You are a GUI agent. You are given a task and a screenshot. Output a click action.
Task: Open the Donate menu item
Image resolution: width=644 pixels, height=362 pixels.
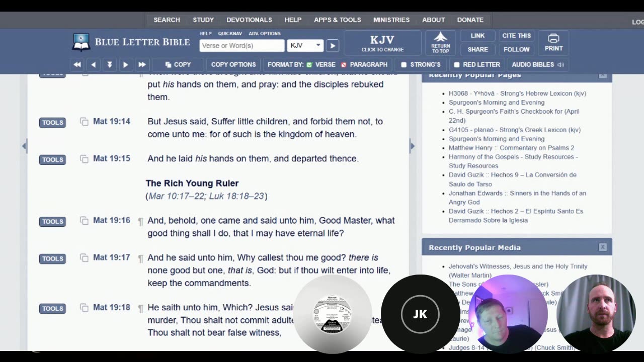point(470,20)
